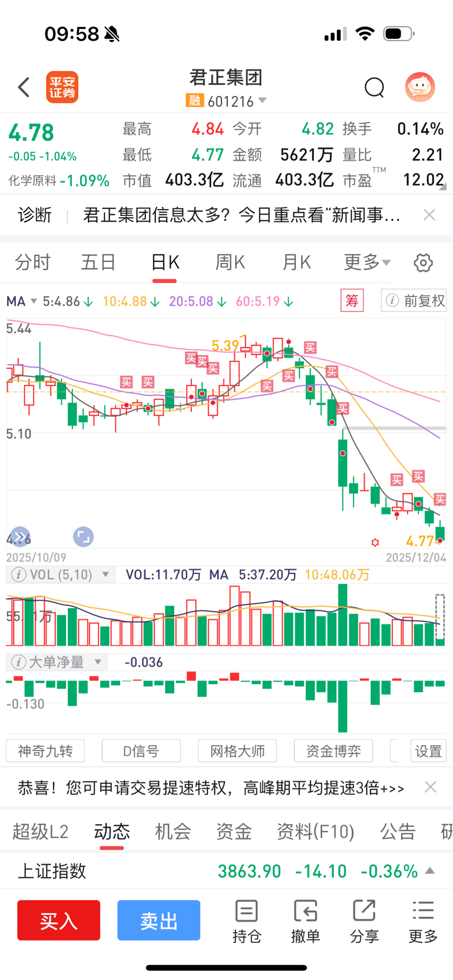Select the 神奇九转 indicator
453x980 pixels.
click(45, 751)
